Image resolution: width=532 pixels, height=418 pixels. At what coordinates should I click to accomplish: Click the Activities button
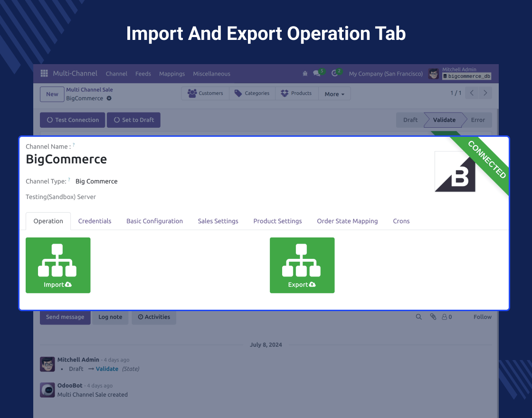click(x=154, y=317)
